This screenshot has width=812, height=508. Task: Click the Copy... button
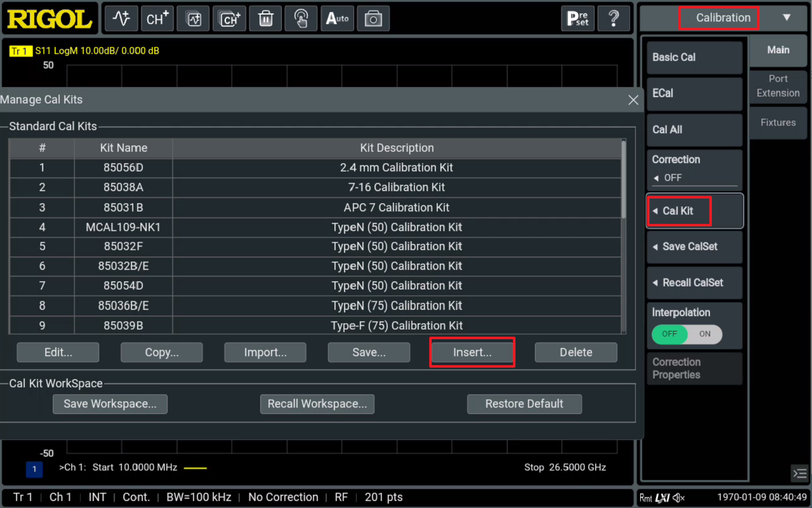click(161, 353)
